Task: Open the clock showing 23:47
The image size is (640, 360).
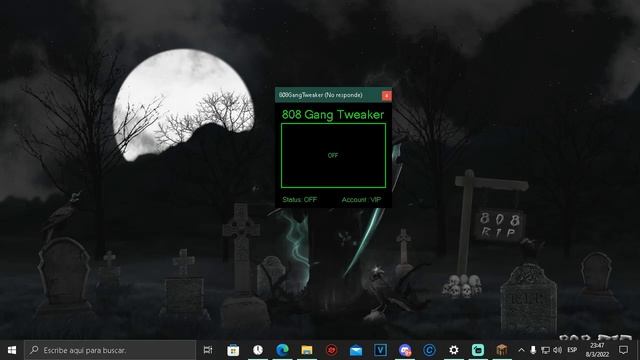Action: coord(597,350)
